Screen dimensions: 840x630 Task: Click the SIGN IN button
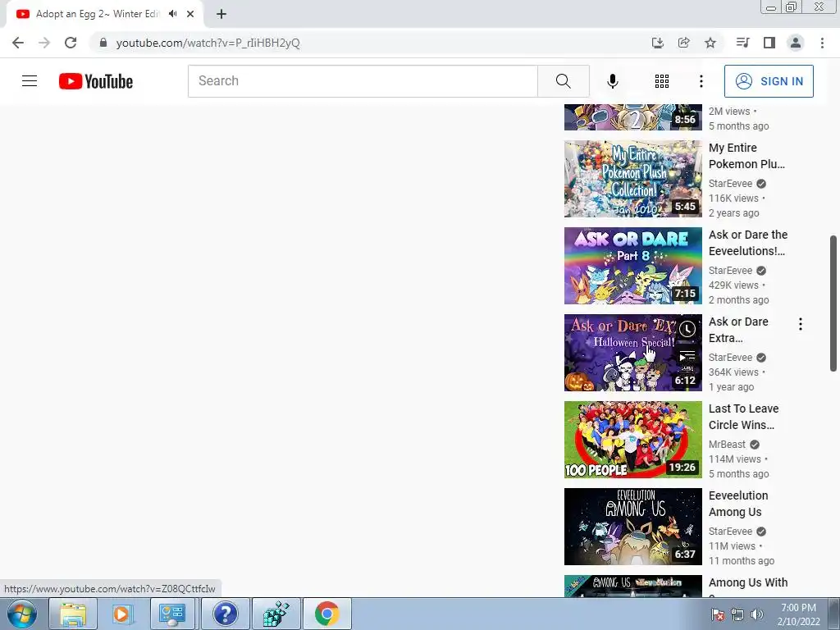(x=769, y=81)
